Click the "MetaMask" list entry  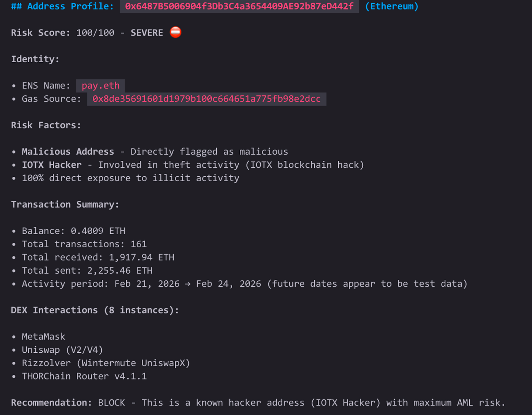click(43, 337)
